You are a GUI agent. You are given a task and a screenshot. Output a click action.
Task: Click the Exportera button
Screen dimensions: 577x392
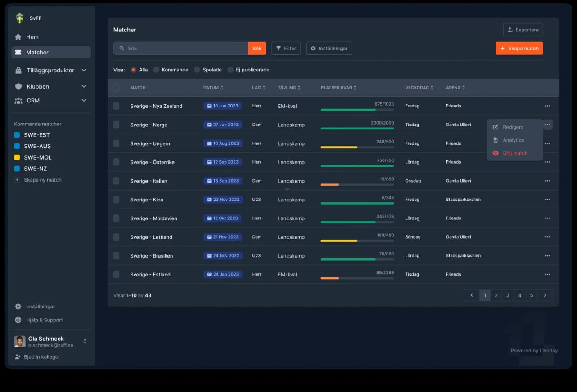(x=523, y=30)
